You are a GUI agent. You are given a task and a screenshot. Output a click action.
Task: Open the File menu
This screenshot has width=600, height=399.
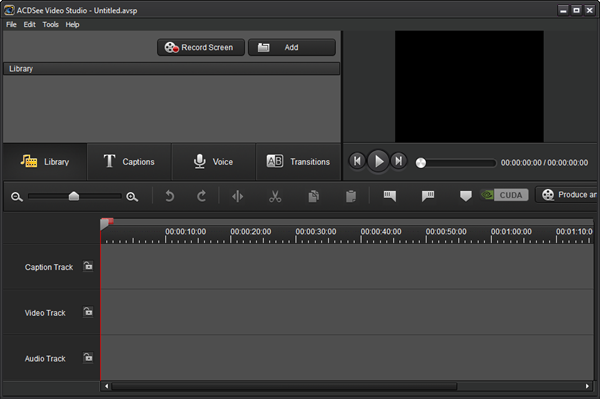coord(11,24)
